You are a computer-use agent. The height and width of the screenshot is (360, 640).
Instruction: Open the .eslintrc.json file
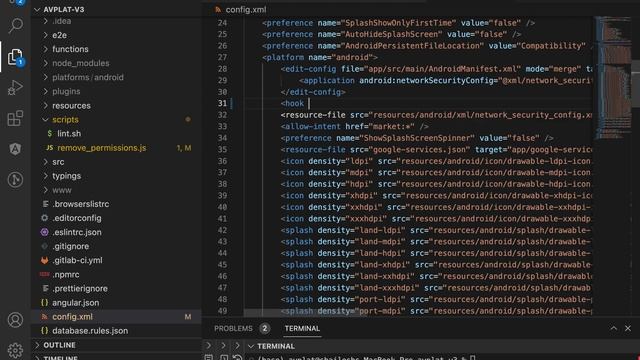coord(77,232)
